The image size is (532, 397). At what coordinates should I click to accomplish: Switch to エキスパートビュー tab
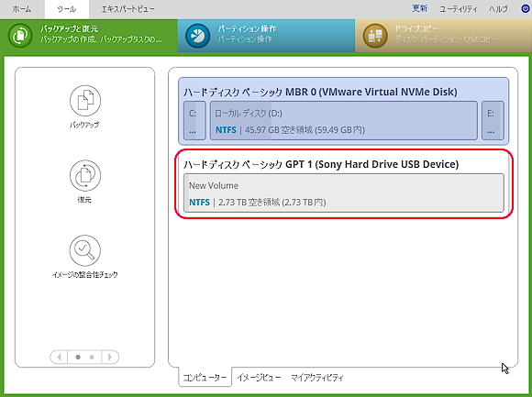click(x=128, y=9)
